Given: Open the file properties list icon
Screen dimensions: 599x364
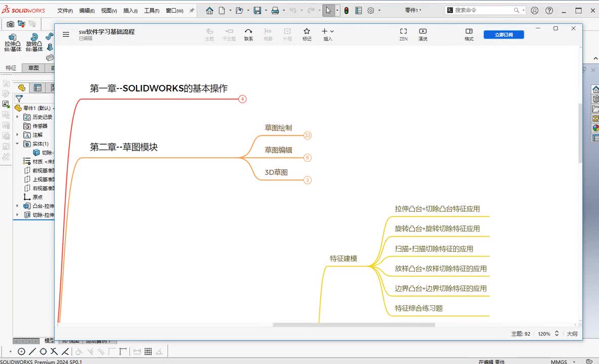Looking at the screenshot, I should (x=358, y=10).
